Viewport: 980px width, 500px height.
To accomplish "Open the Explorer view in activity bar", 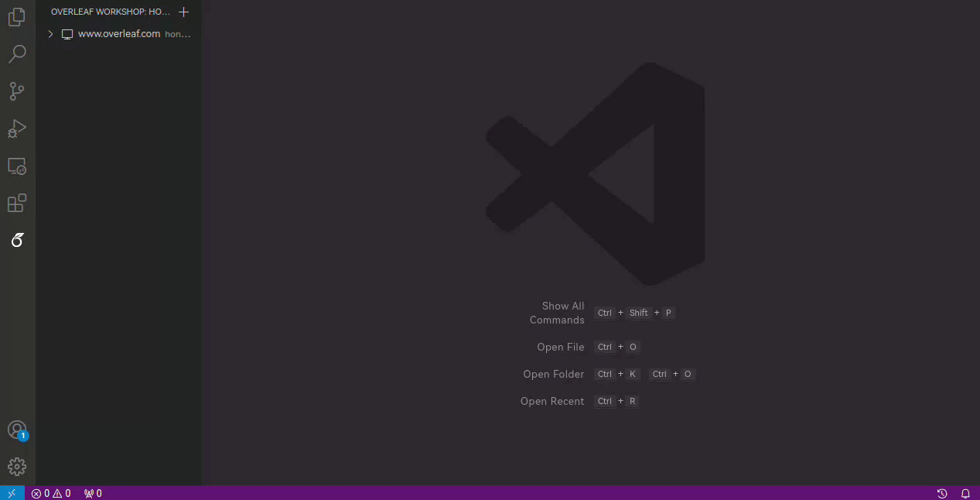I will (x=17, y=17).
